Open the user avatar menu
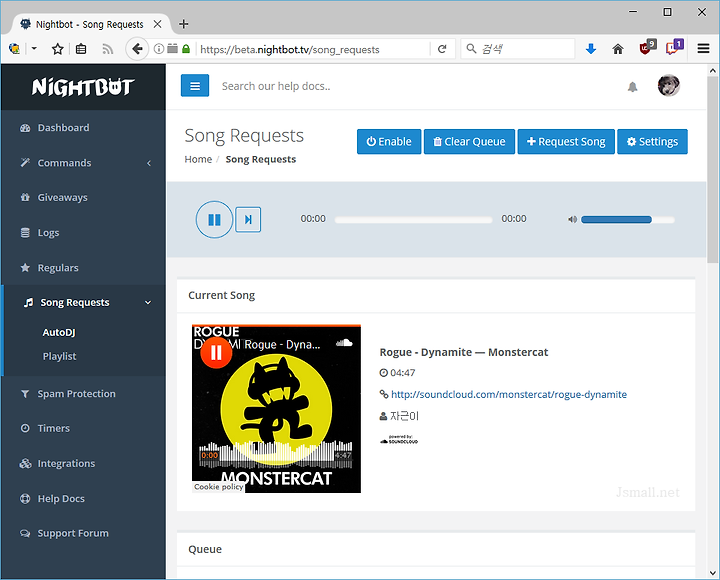The width and height of the screenshot is (720, 580). pyautogui.click(x=668, y=85)
